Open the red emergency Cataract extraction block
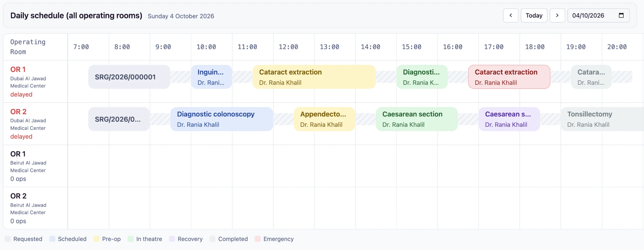The image size is (644, 250). [509, 77]
